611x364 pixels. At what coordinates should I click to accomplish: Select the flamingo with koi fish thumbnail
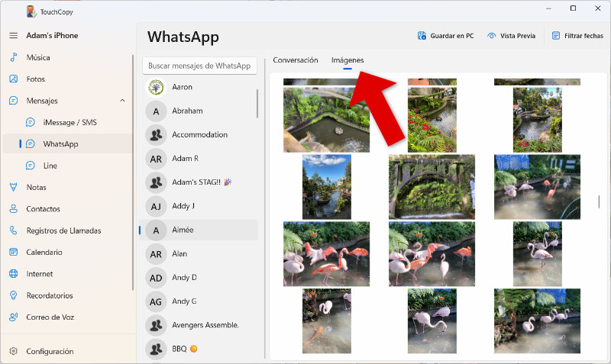327,321
